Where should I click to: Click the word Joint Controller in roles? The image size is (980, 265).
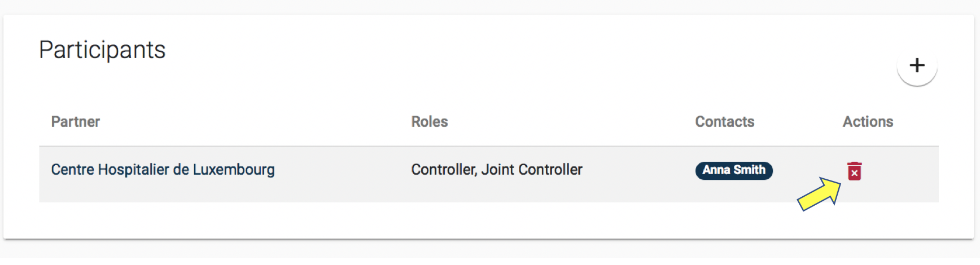[x=532, y=170]
